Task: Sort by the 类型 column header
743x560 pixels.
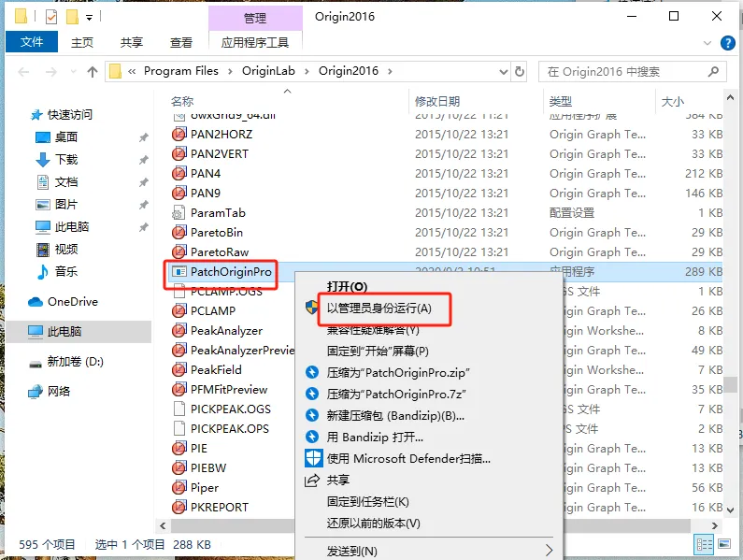Action: (x=561, y=102)
